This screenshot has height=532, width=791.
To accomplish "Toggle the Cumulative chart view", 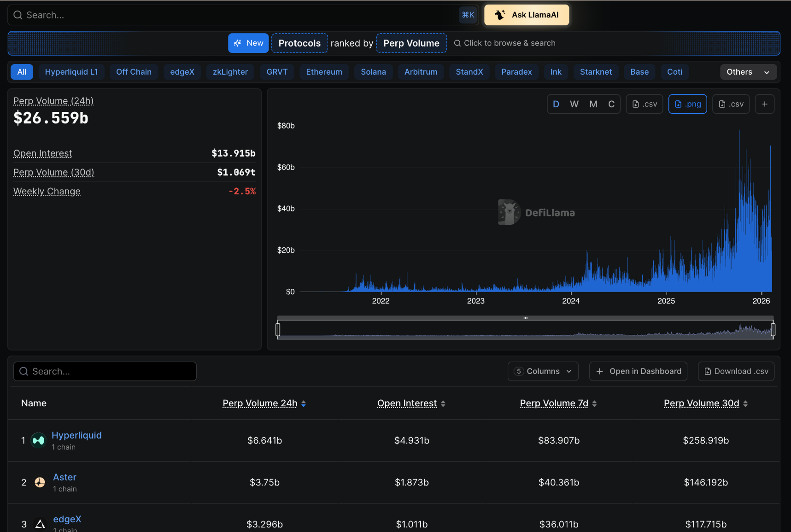I will coord(611,104).
